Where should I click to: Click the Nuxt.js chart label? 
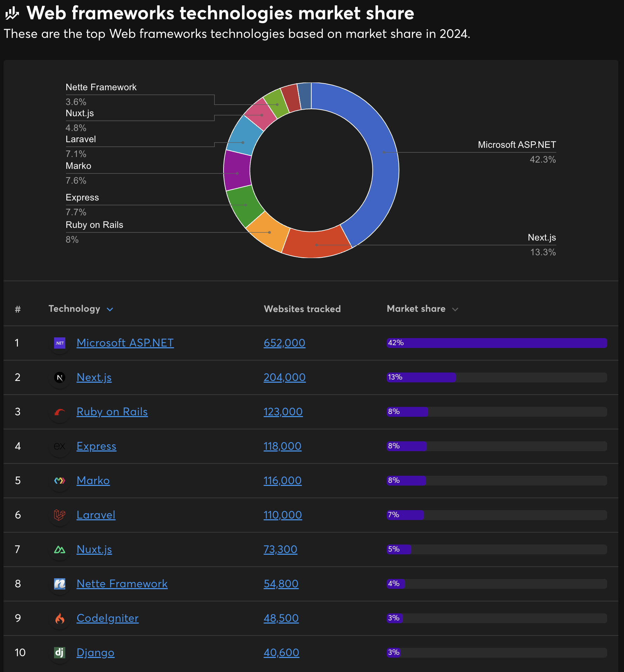pyautogui.click(x=80, y=113)
